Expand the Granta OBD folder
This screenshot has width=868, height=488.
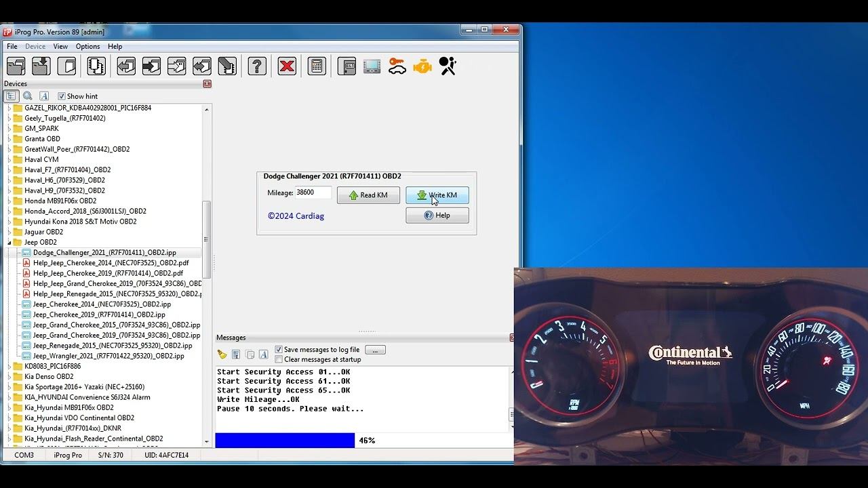pos(9,139)
